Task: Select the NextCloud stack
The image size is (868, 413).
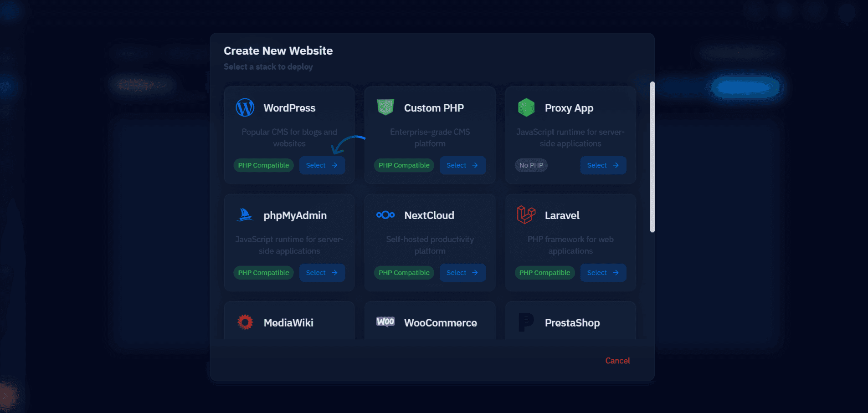Action: [462, 273]
